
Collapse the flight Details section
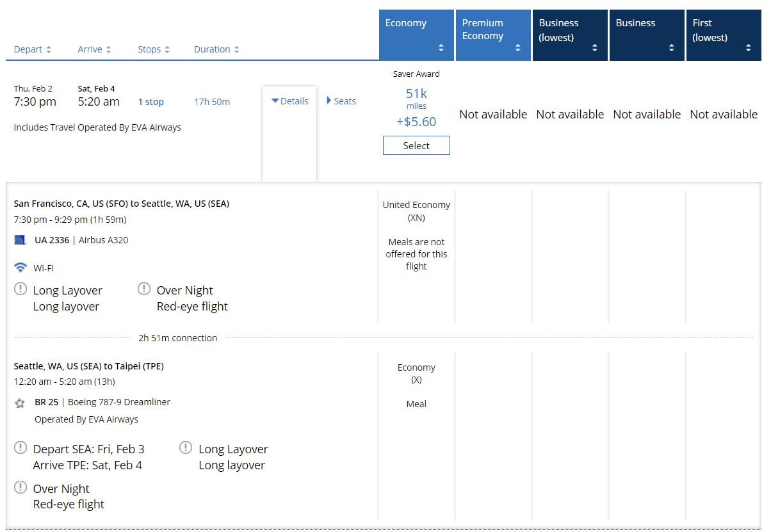coord(289,101)
